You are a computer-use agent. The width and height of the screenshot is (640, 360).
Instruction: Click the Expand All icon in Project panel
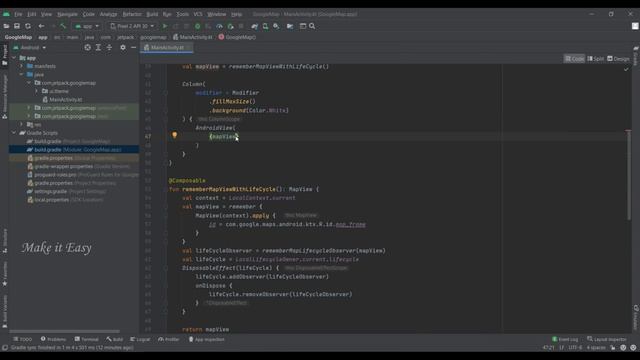[98, 47]
